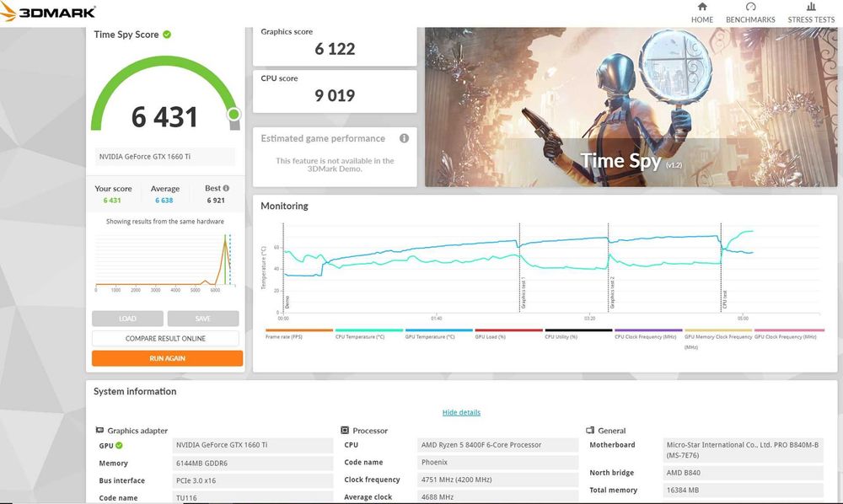Toggle the CPU Clock Frequency legend swatch
Screen dimensions: 843x504
(648, 330)
